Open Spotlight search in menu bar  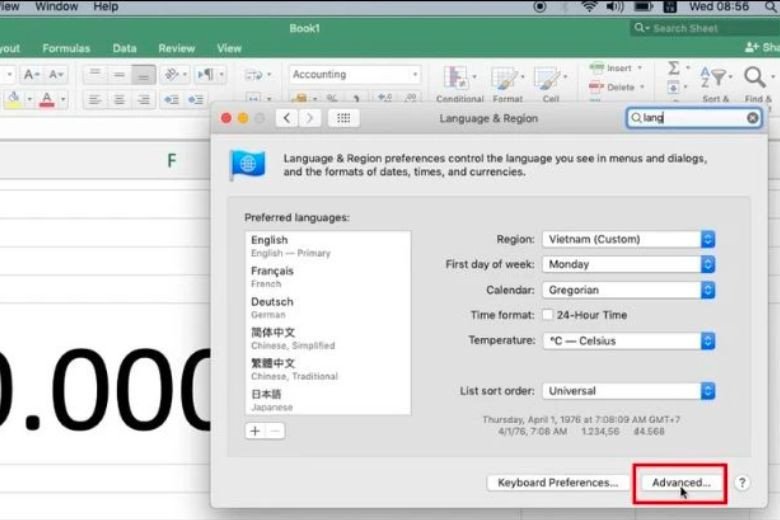771,7
